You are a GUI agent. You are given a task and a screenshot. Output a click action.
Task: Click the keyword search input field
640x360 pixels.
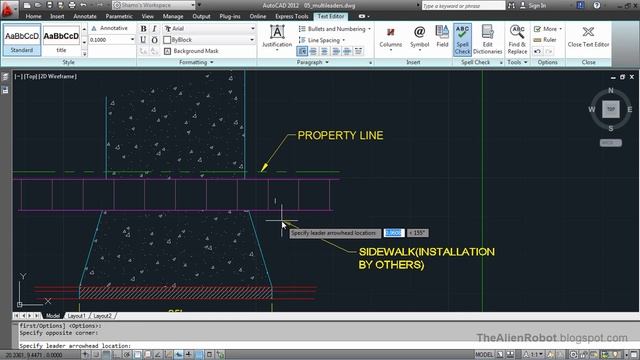(x=463, y=5)
